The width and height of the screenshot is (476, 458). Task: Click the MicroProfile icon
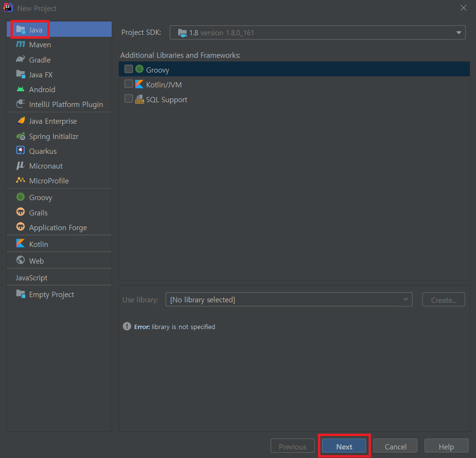(21, 180)
